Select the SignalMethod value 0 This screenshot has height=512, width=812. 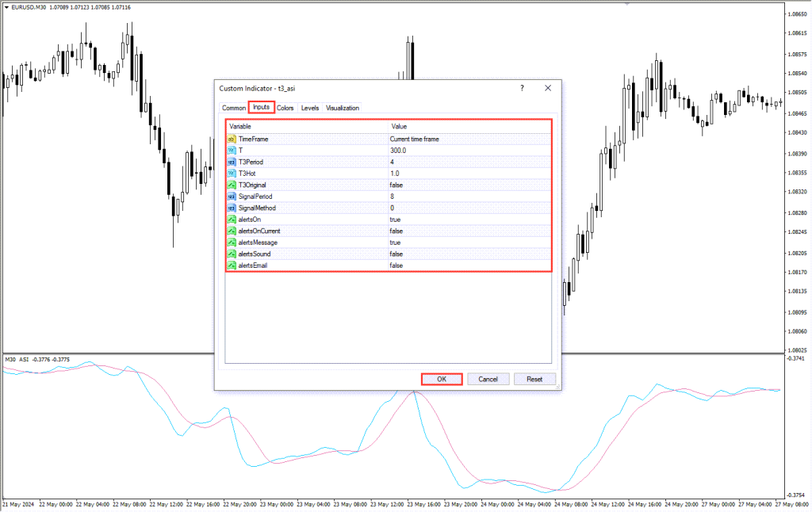pos(392,208)
